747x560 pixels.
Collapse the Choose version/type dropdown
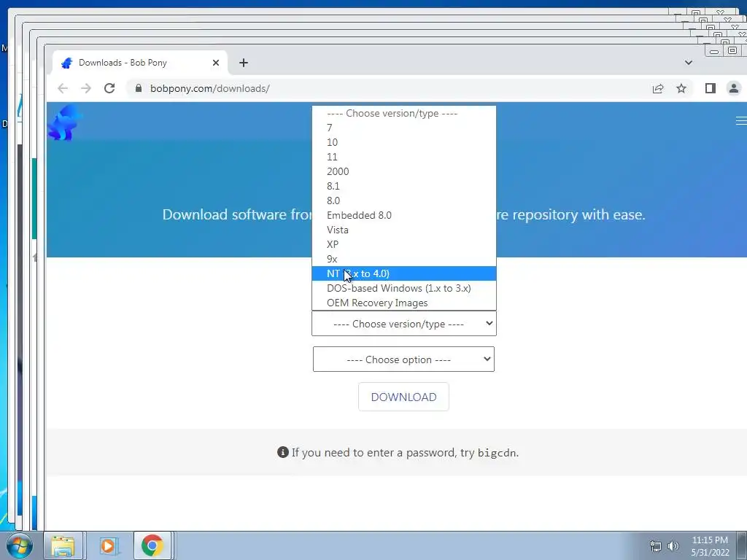tap(404, 323)
